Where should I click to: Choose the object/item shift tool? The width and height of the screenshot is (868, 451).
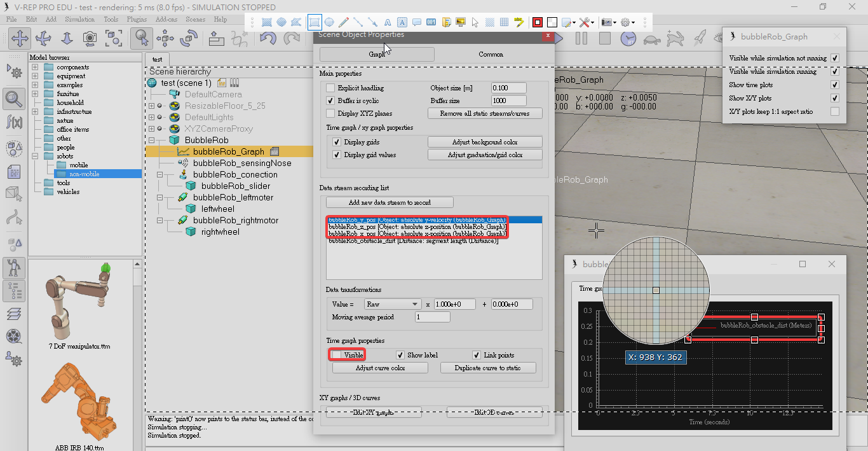(165, 38)
